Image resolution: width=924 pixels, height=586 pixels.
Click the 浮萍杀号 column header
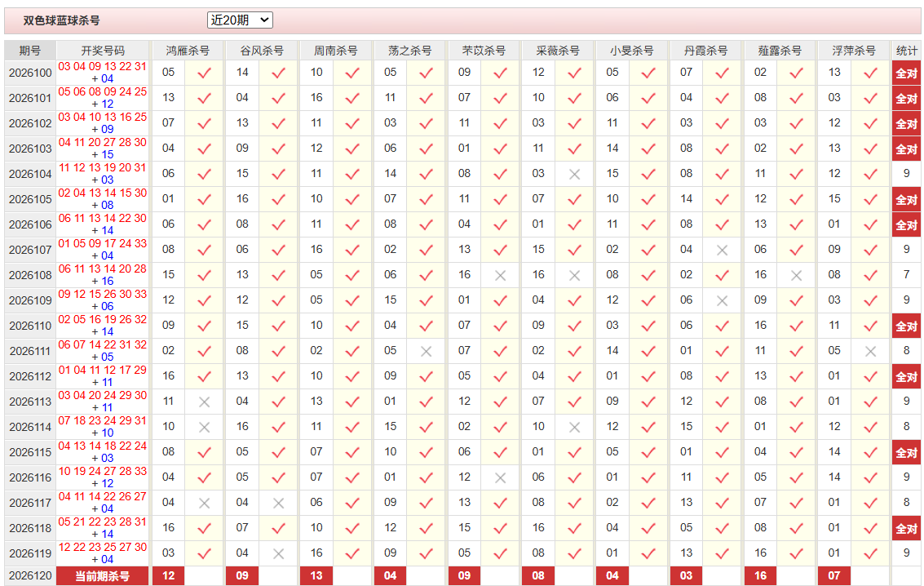click(853, 51)
